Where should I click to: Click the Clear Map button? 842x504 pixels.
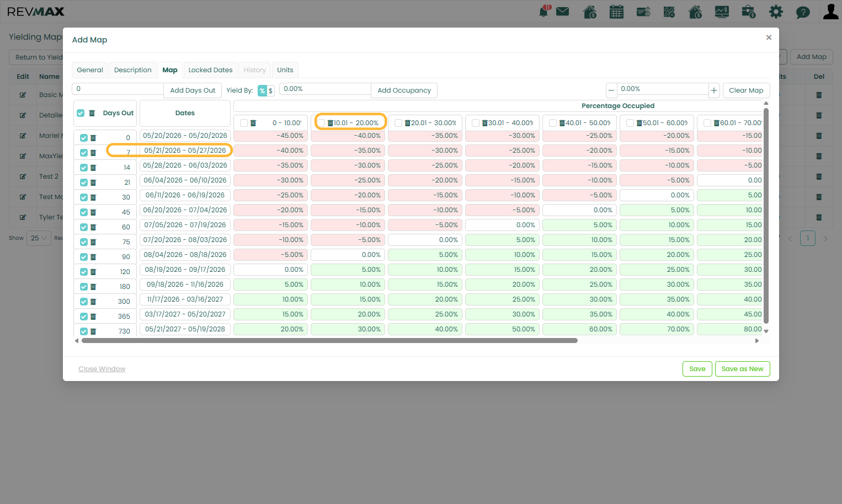[x=746, y=90]
